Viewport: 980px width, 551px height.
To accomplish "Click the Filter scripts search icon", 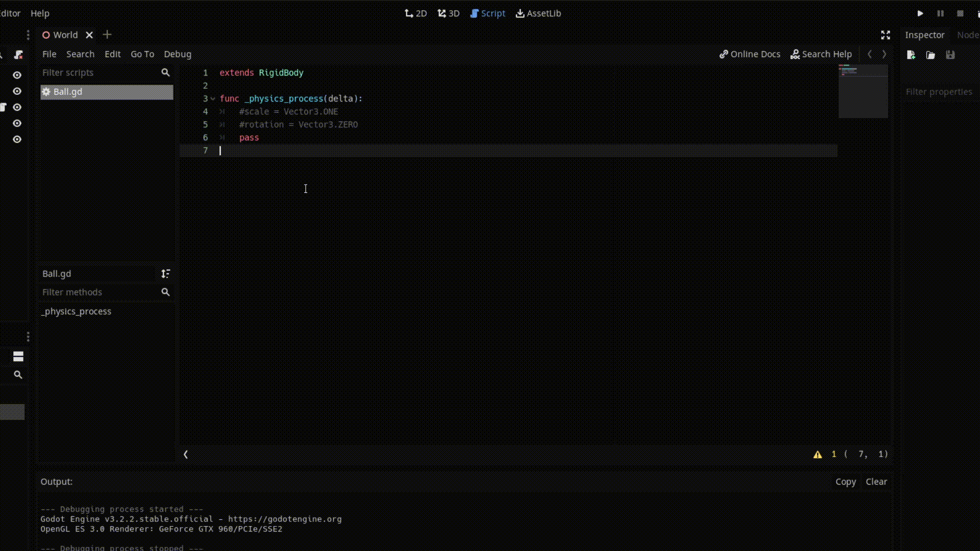I will click(x=165, y=72).
